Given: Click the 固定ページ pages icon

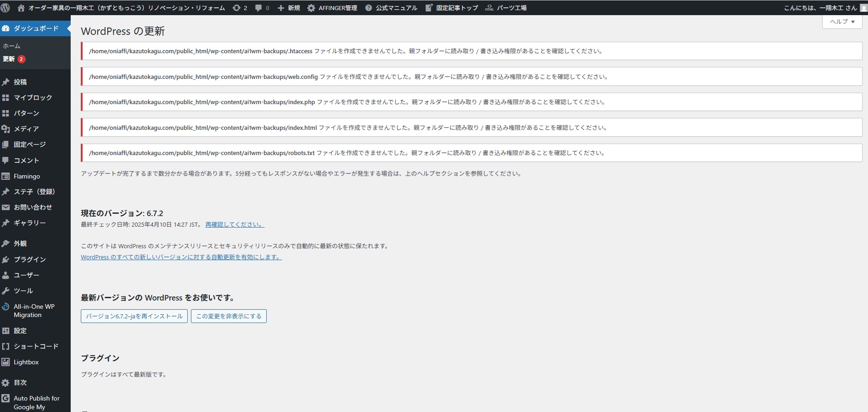Looking at the screenshot, I should tap(6, 145).
